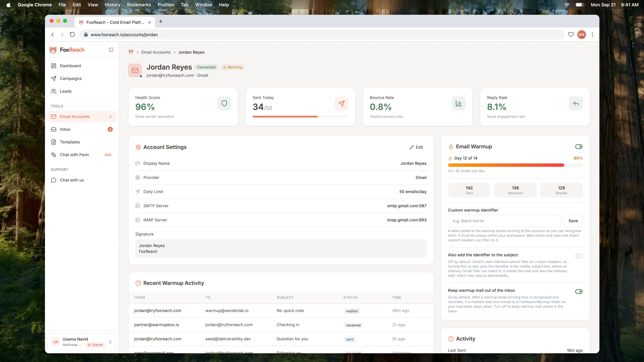
Task: Click the Inbox unread badge 2
Action: [x=110, y=129]
